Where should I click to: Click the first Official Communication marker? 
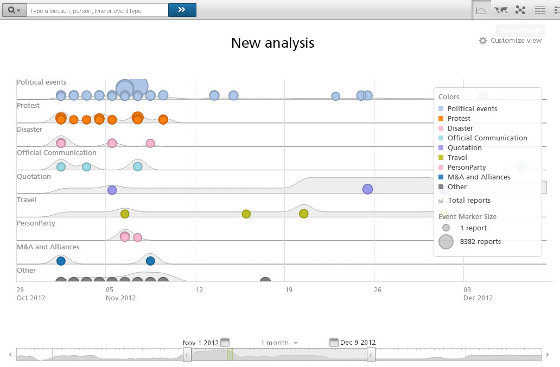pyautogui.click(x=61, y=167)
